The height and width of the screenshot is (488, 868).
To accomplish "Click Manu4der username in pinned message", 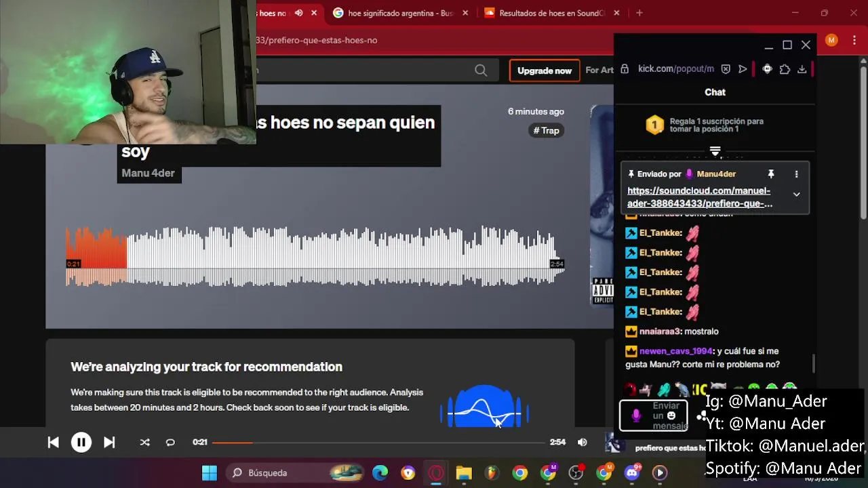I will click(x=716, y=174).
